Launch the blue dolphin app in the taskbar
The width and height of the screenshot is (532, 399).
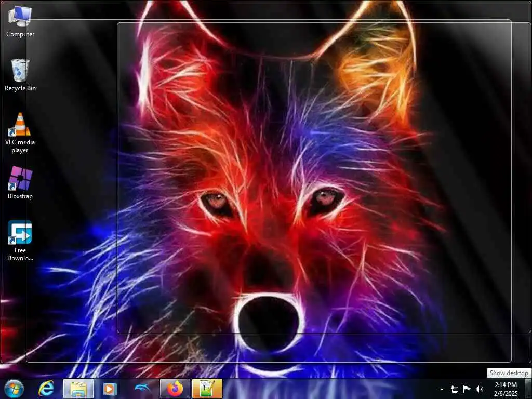(142, 389)
